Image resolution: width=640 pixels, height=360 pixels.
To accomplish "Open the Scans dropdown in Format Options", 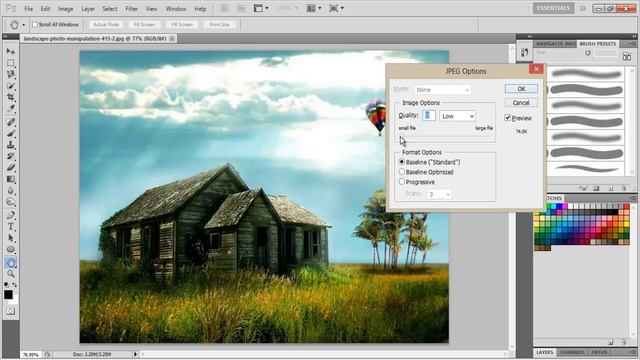I will coord(439,194).
